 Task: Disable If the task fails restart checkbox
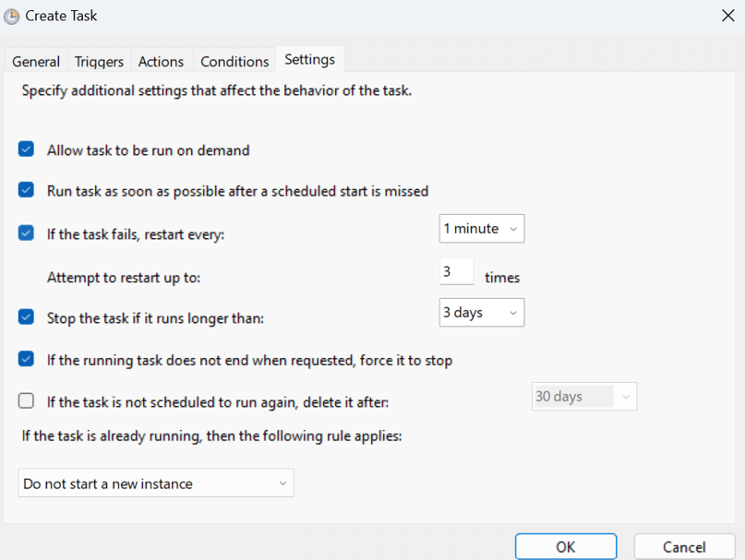coord(26,233)
